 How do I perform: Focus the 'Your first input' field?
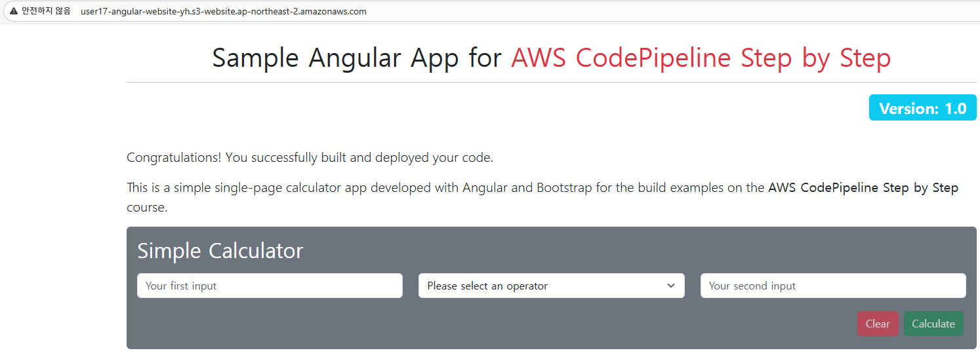pos(270,286)
